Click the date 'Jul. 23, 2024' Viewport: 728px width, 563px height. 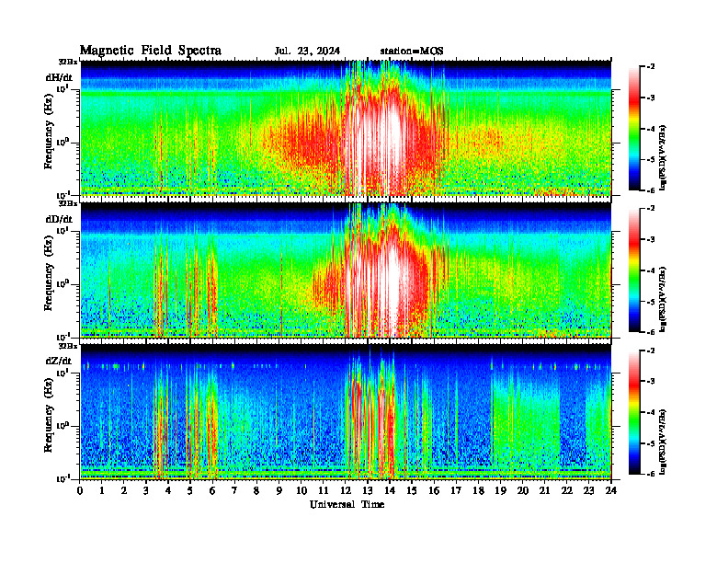point(307,52)
